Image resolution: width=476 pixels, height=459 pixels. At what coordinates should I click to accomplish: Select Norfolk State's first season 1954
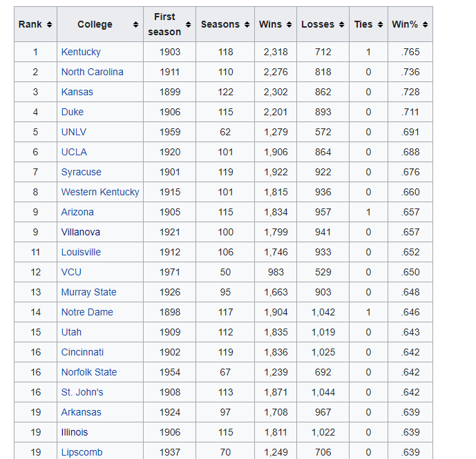(x=170, y=372)
